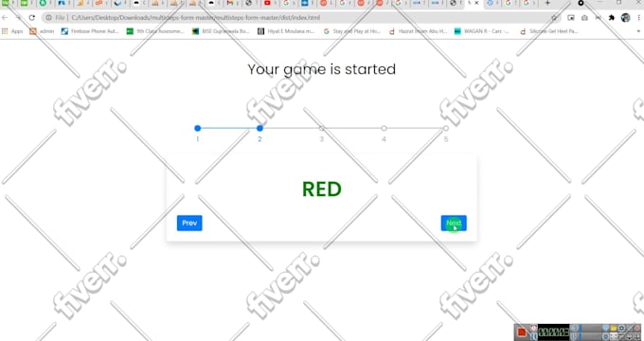Select step 2 dot in progress bar
This screenshot has width=644, height=341.
tap(259, 128)
